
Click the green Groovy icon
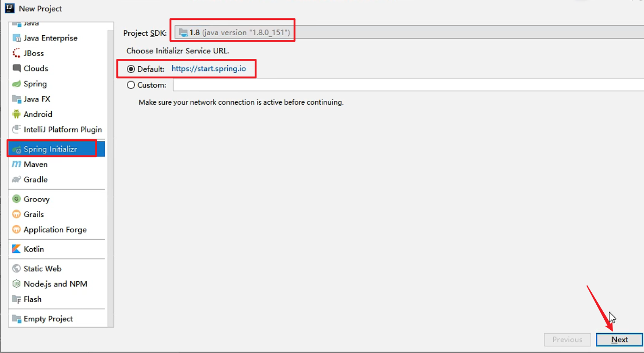point(17,199)
